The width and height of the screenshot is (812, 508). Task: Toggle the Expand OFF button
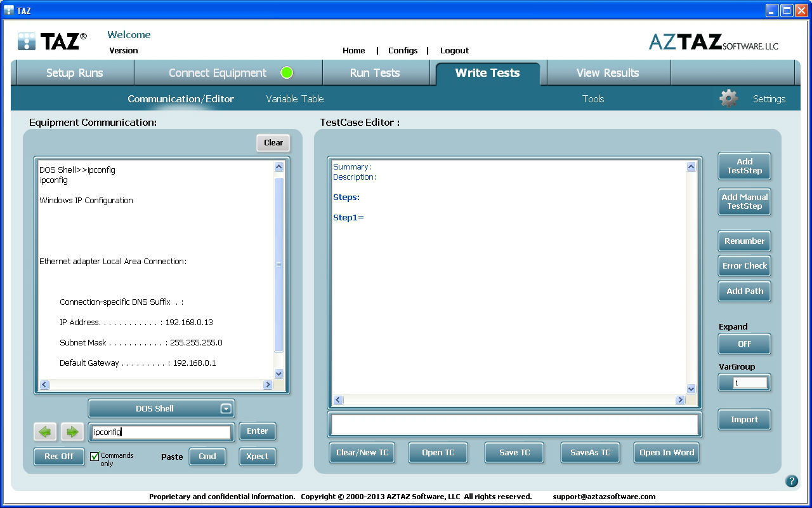point(744,344)
